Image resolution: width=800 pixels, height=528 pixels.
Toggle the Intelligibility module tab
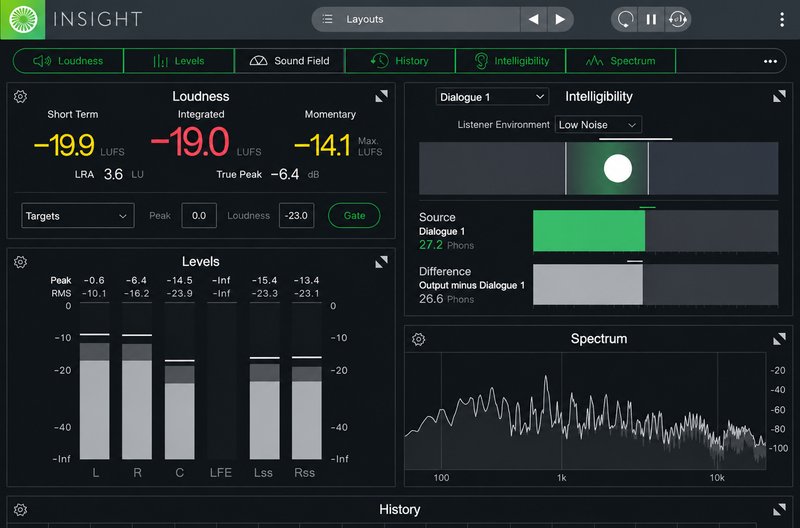[x=510, y=61]
